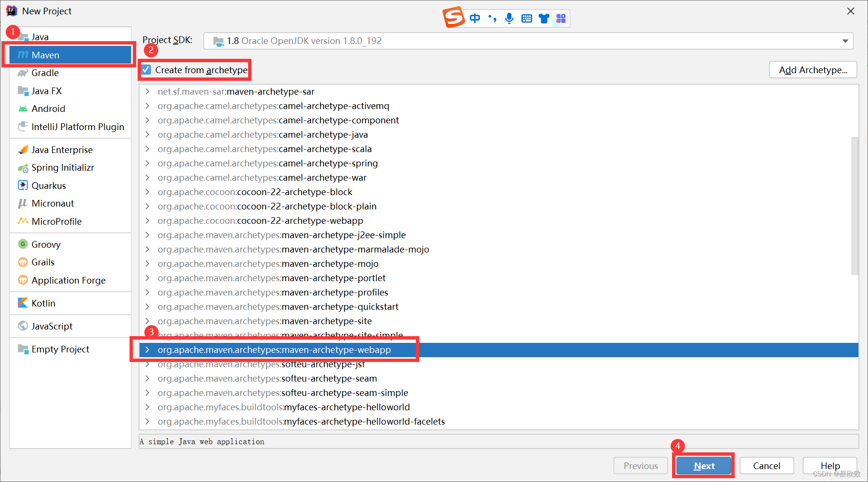
Task: Select maven-archetype-site archetype row
Action: tap(499, 321)
